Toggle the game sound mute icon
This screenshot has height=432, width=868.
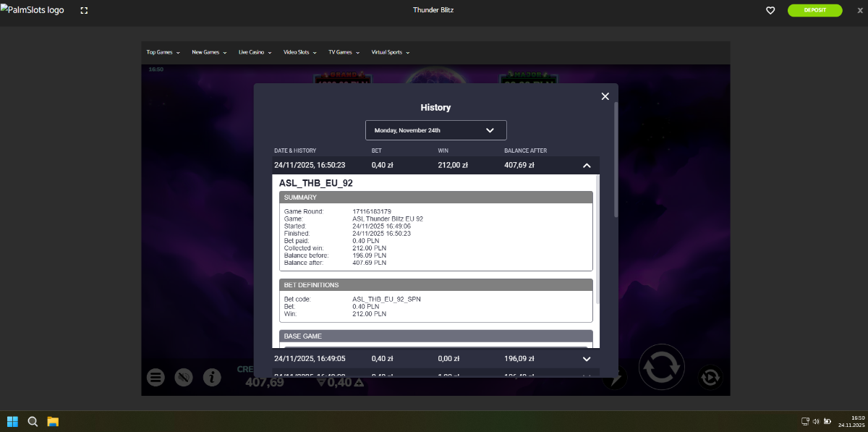184,377
